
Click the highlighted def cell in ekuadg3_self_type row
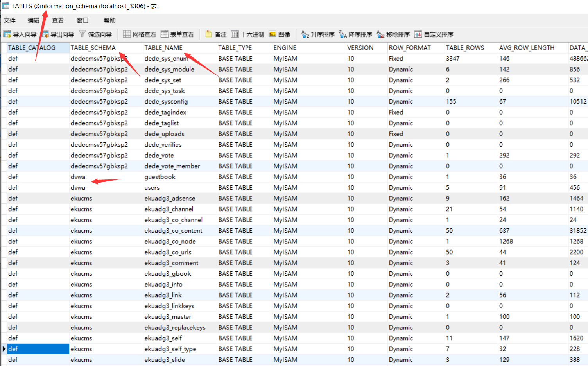(x=38, y=349)
